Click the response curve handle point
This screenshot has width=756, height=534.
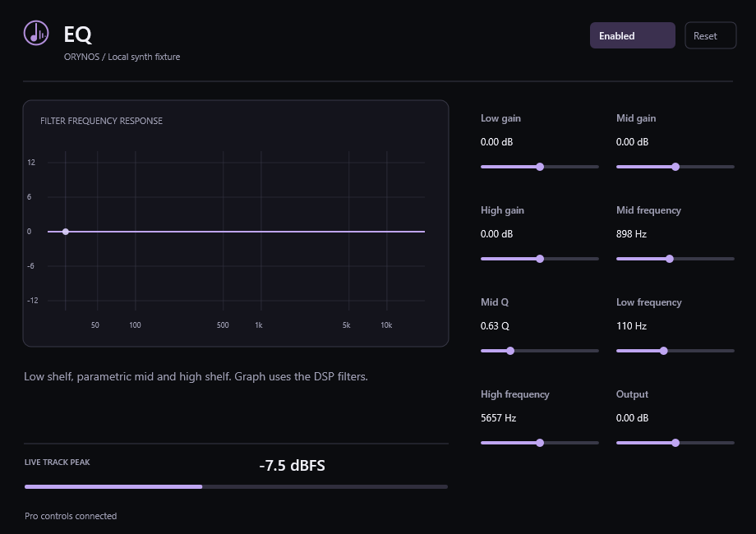point(66,232)
